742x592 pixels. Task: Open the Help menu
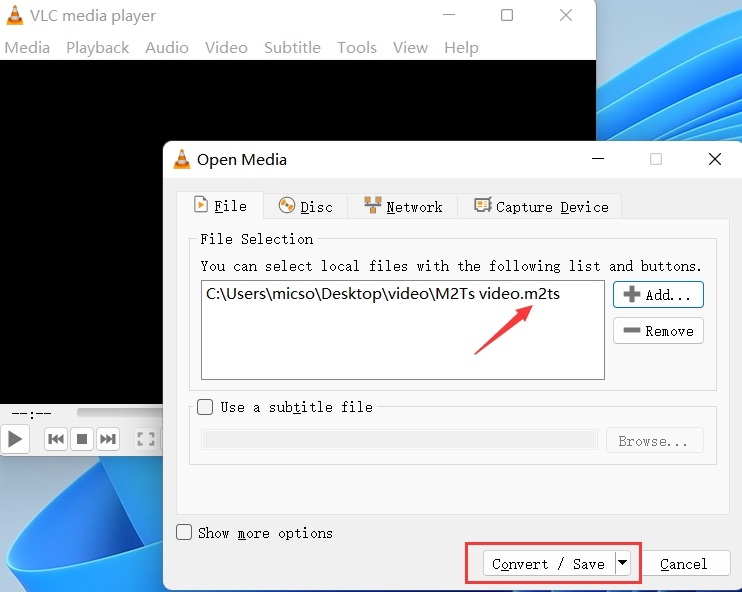(461, 48)
